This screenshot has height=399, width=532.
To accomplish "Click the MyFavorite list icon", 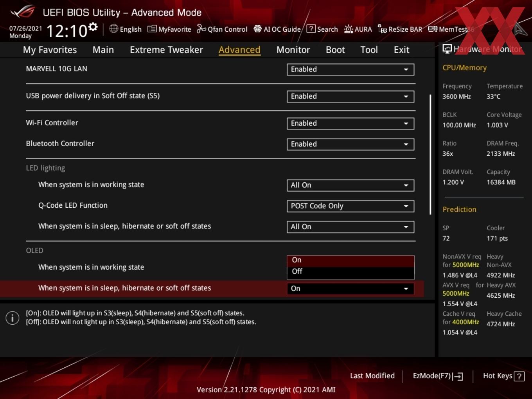I will tap(152, 29).
